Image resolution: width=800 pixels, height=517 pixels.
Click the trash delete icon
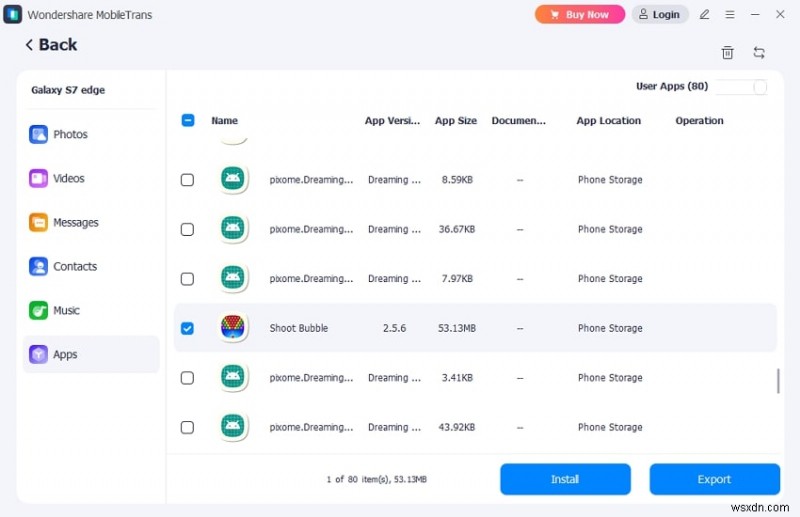[728, 52]
